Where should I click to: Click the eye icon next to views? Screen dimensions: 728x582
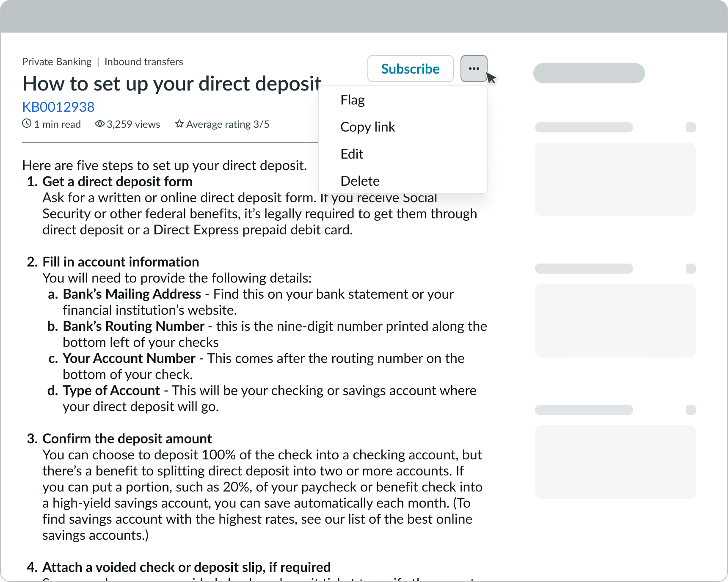(99, 124)
